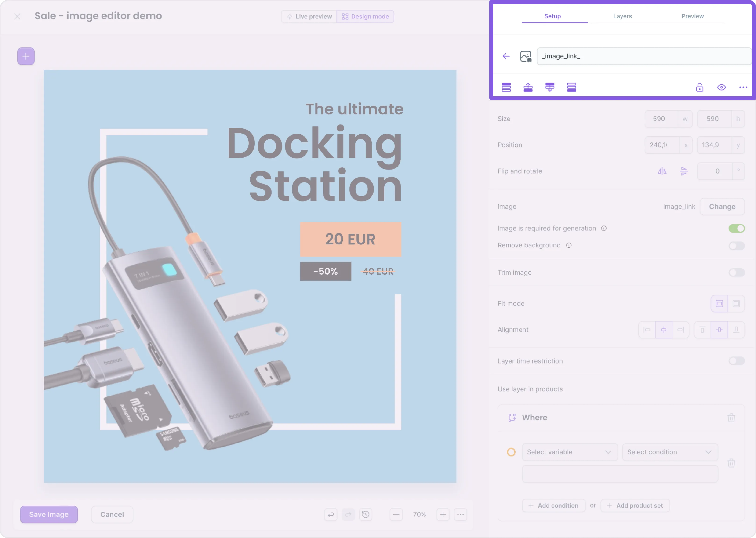Viewport: 756px width, 538px height.
Task: Toggle Image is required for generation
Action: click(736, 229)
